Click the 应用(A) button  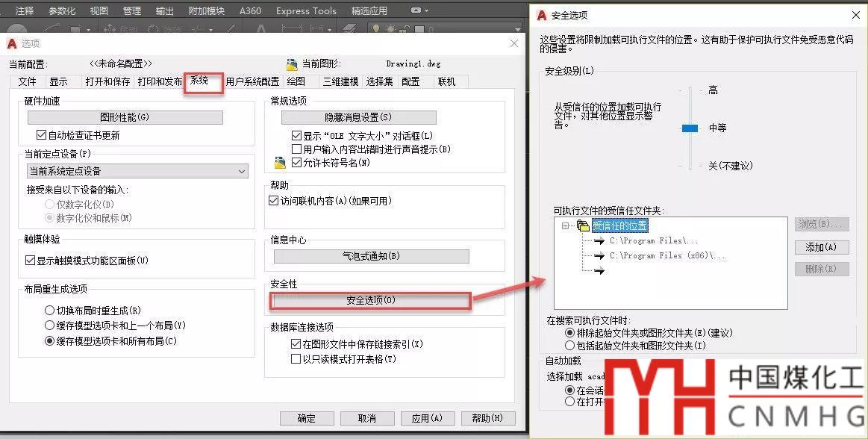428,418
